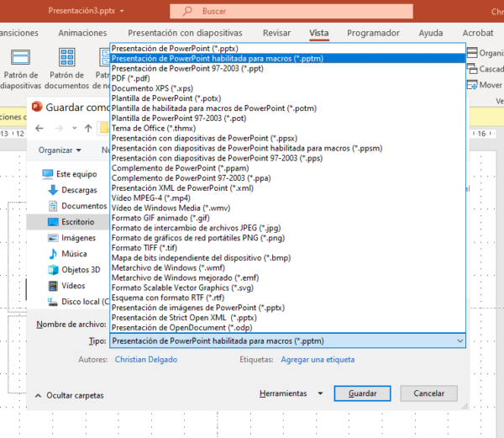Click Agregar una etiqueta link
The image size is (504, 438).
(318, 360)
